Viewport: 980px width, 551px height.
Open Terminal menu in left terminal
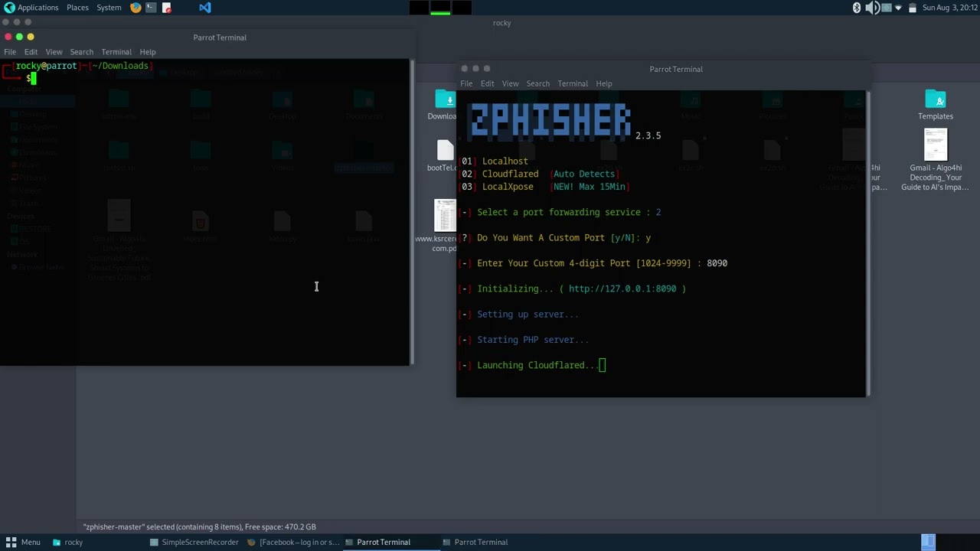116,52
